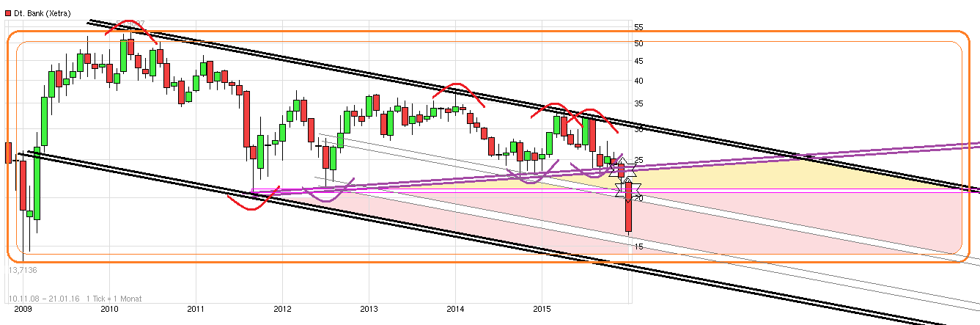The image size is (980, 325).
Task: Click the 2015 year label on axis
Action: (x=542, y=310)
